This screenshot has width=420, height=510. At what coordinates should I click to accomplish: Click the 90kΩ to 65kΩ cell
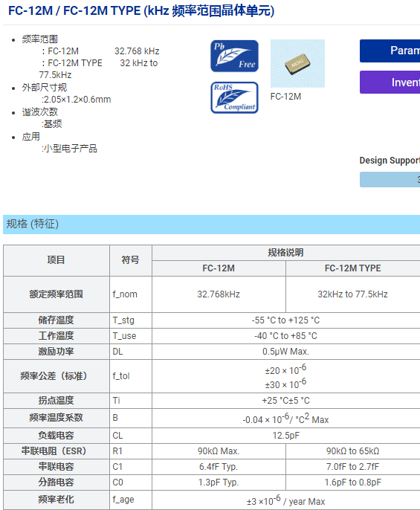click(x=352, y=451)
